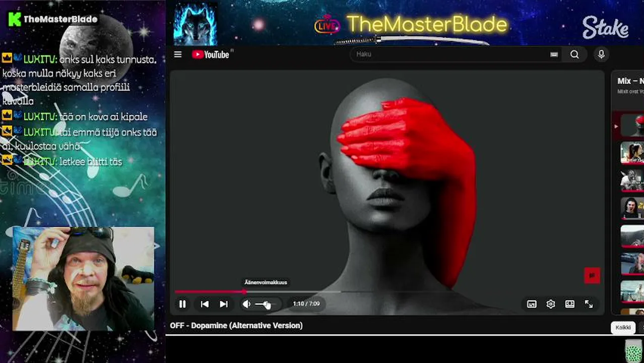Screen dimensions: 644x363
Task: Switch to theater mode
Action: coord(570,304)
